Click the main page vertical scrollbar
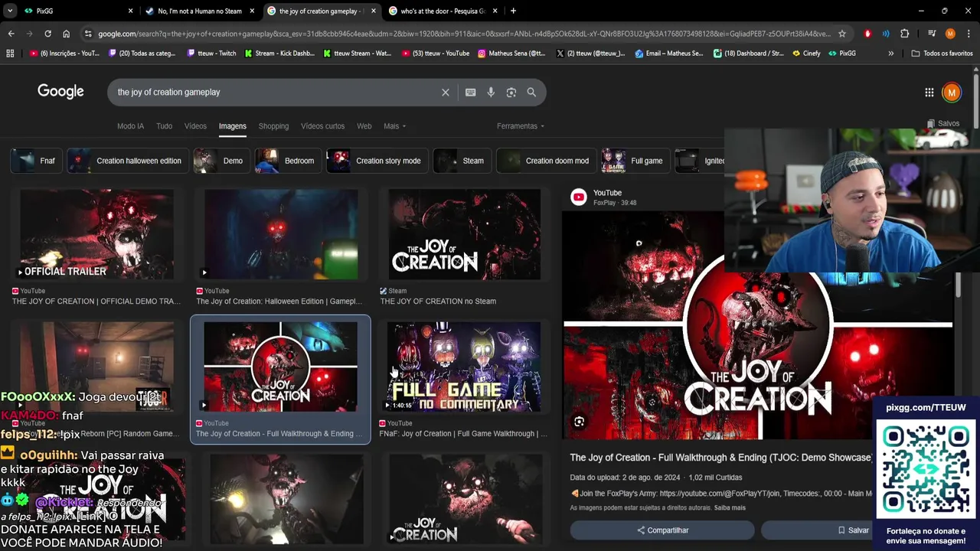Image resolution: width=980 pixels, height=551 pixels. pyautogui.click(x=976, y=99)
